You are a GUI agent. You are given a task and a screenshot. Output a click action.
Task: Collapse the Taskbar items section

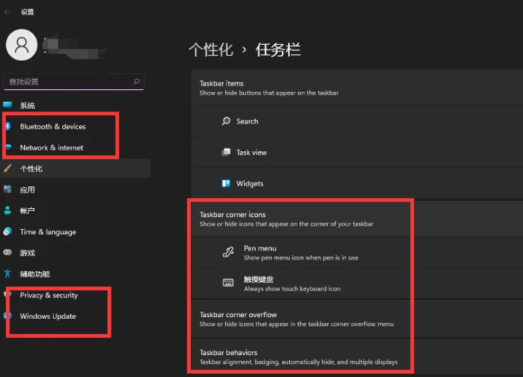(x=357, y=87)
